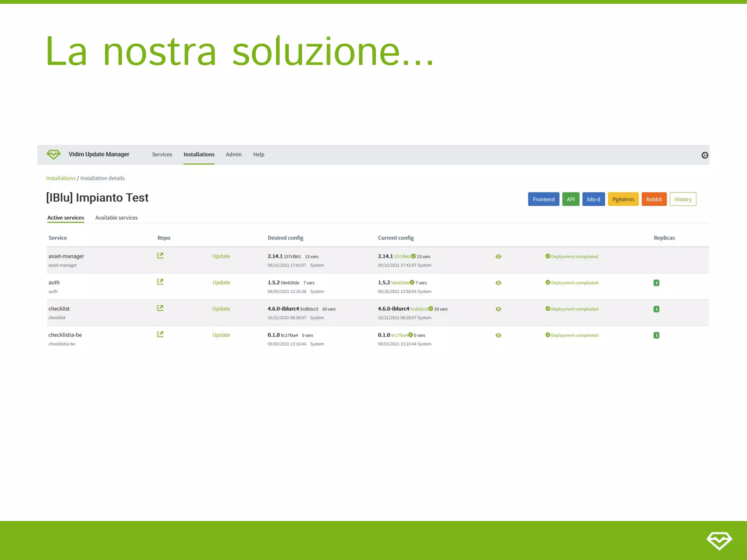Click the check icon beside commit 5cdb5cc5
The width and height of the screenshot is (747, 560).
[431, 309]
